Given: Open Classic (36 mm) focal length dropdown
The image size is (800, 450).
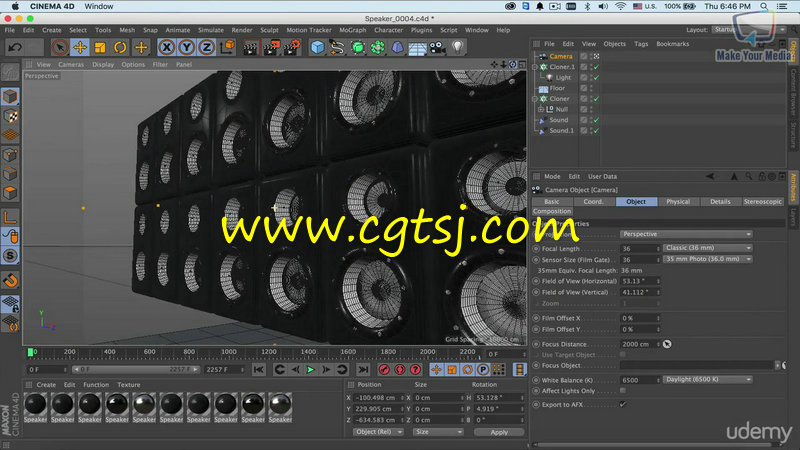Looking at the screenshot, I should 708,248.
